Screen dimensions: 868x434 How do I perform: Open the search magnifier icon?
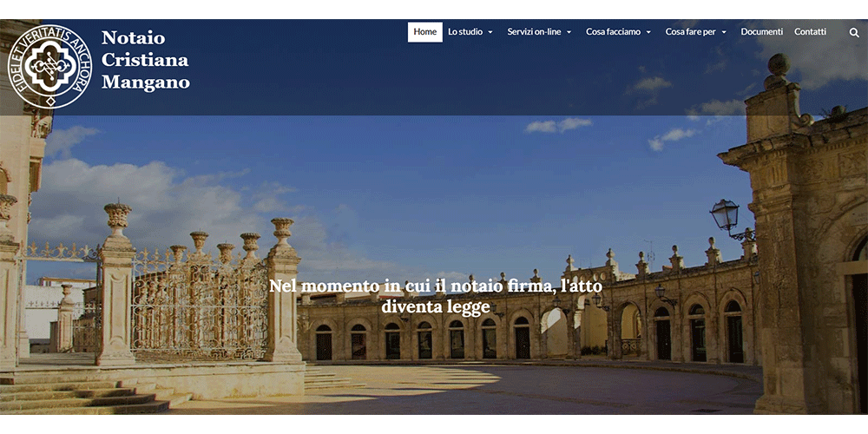coord(854,32)
